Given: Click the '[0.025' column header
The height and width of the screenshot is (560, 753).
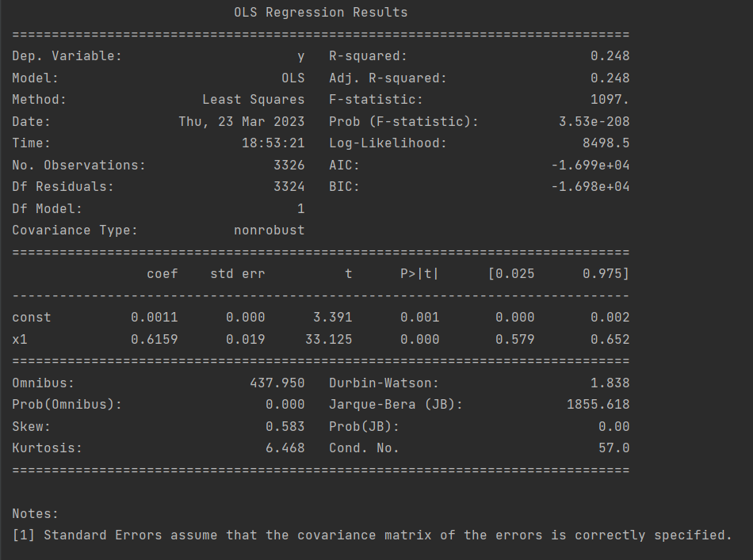Looking at the screenshot, I should tap(511, 274).
